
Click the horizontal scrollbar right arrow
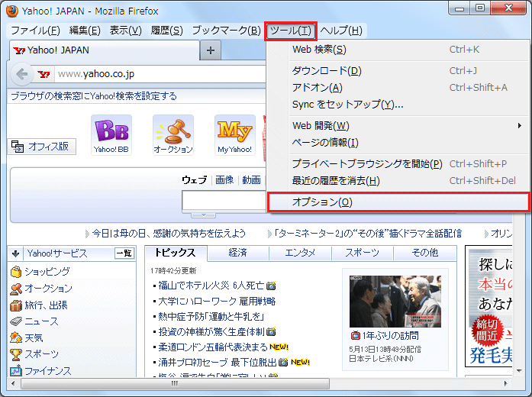click(x=505, y=384)
